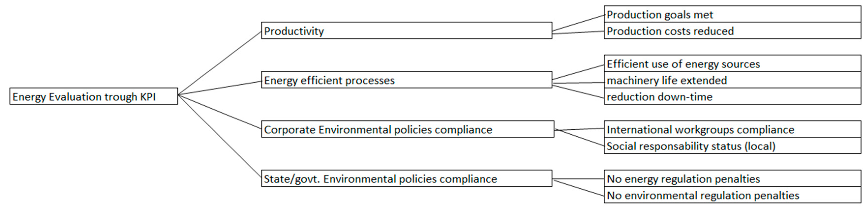Select the machinery life extended cell

click(x=732, y=80)
